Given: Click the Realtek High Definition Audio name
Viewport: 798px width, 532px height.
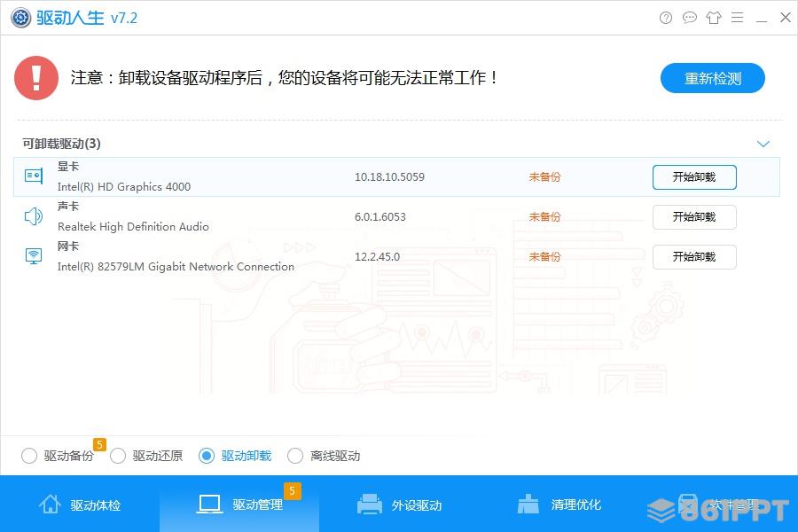Looking at the screenshot, I should tap(133, 227).
